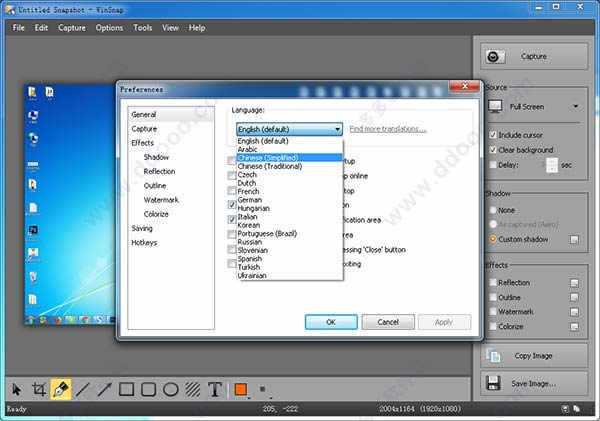Select Custom shadow radio button
The image size is (600, 421).
tap(493, 239)
